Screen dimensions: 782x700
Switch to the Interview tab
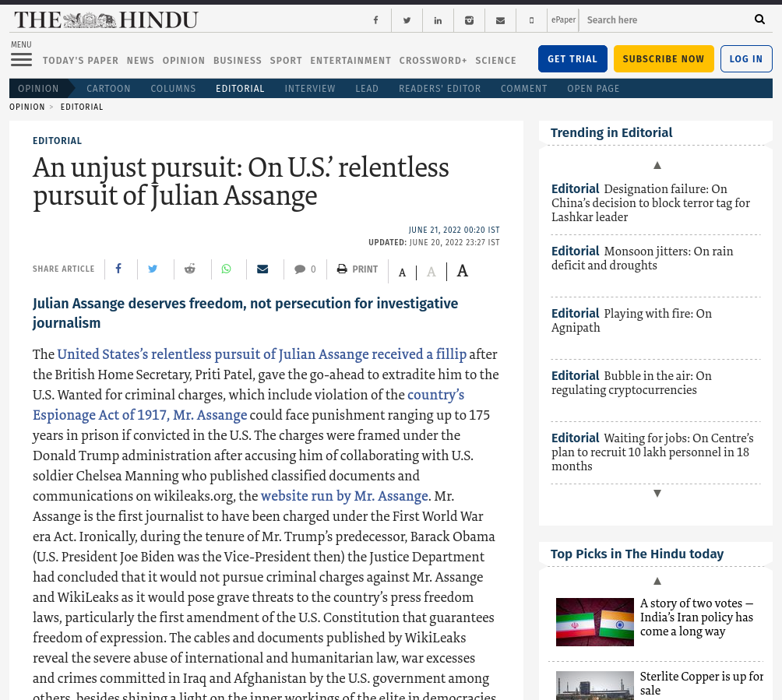pyautogui.click(x=310, y=88)
